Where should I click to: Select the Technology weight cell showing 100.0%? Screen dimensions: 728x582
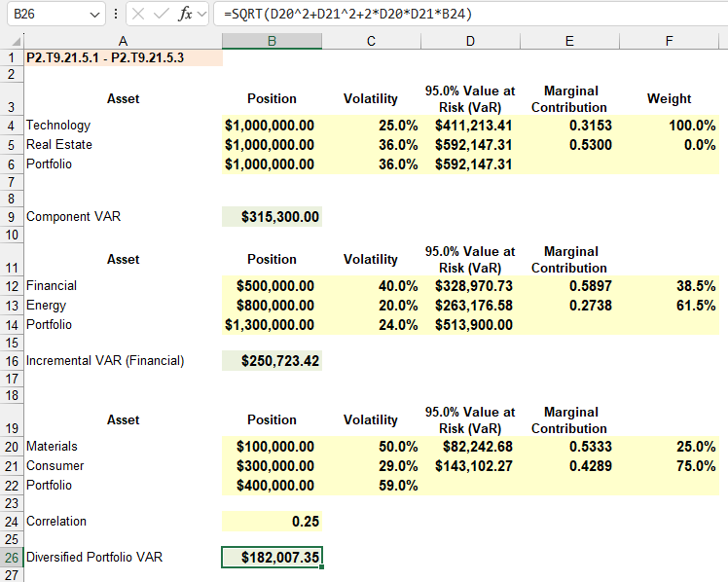pos(669,126)
